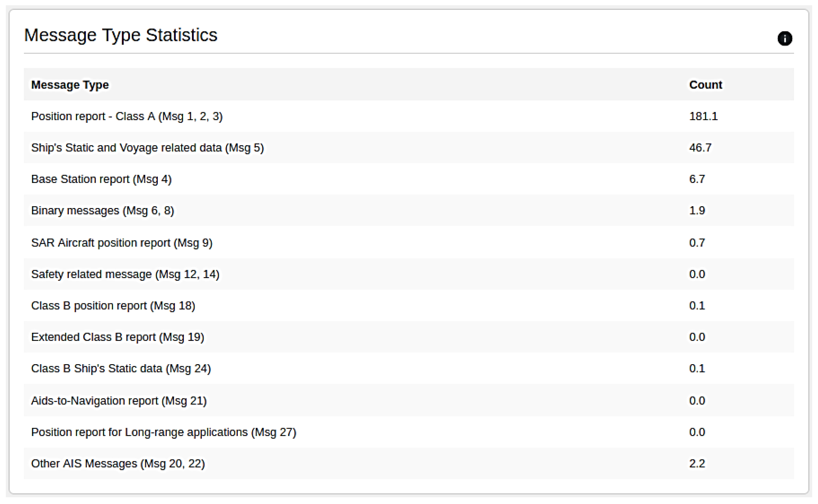Click the 46.7 count value
The width and height of the screenshot is (818, 504).
pyautogui.click(x=700, y=148)
